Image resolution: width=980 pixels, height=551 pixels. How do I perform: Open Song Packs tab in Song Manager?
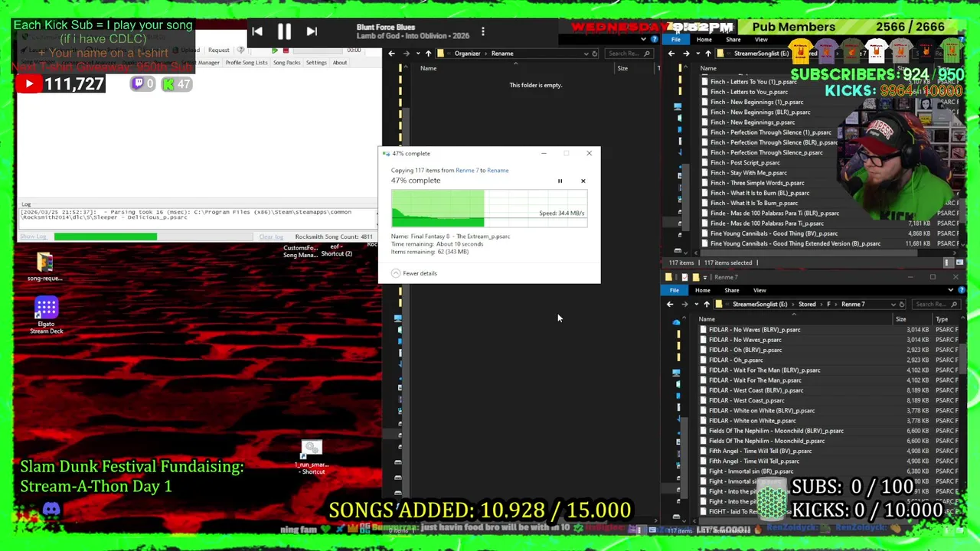point(287,63)
